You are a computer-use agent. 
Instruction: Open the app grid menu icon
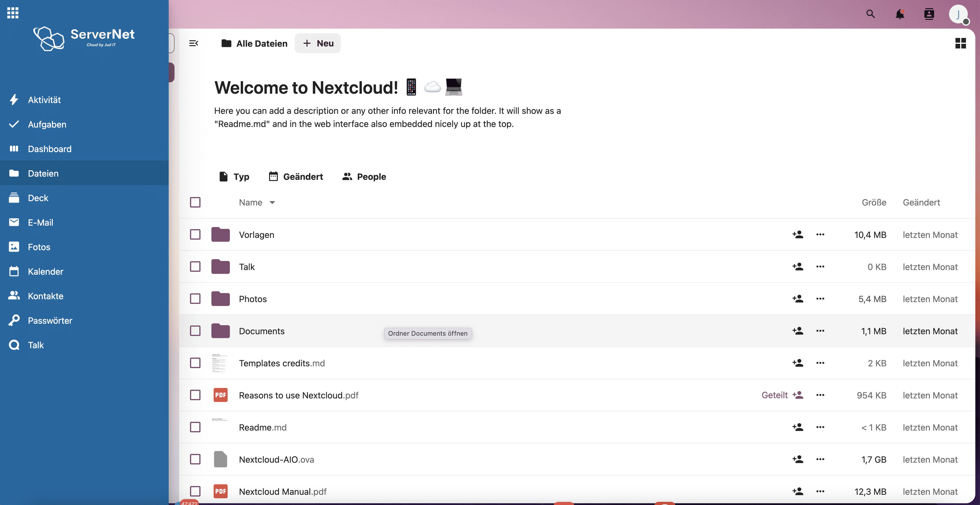coord(13,13)
